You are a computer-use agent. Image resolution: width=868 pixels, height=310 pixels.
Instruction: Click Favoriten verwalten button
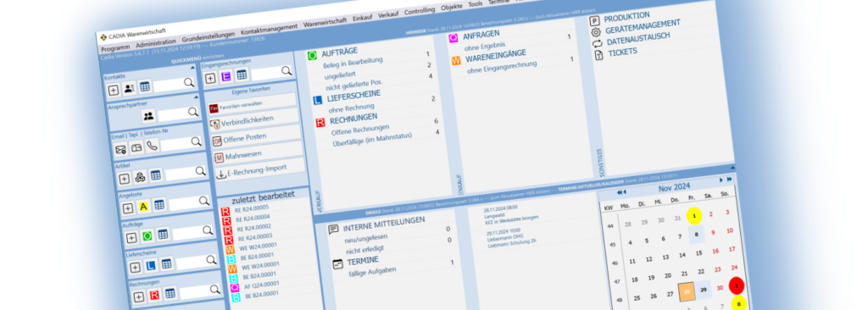pos(251,102)
